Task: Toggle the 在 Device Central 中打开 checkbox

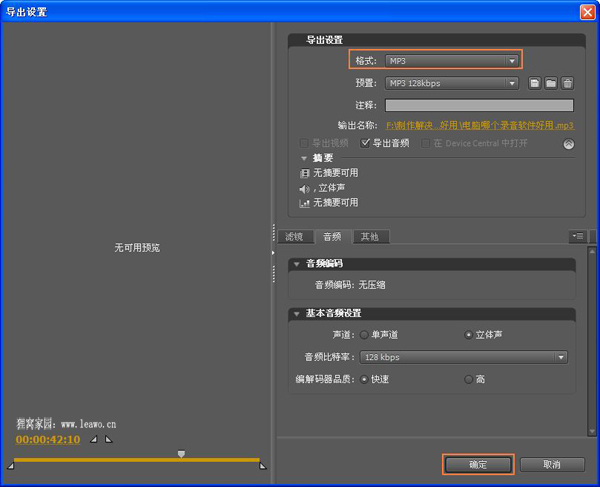Action: coord(425,143)
